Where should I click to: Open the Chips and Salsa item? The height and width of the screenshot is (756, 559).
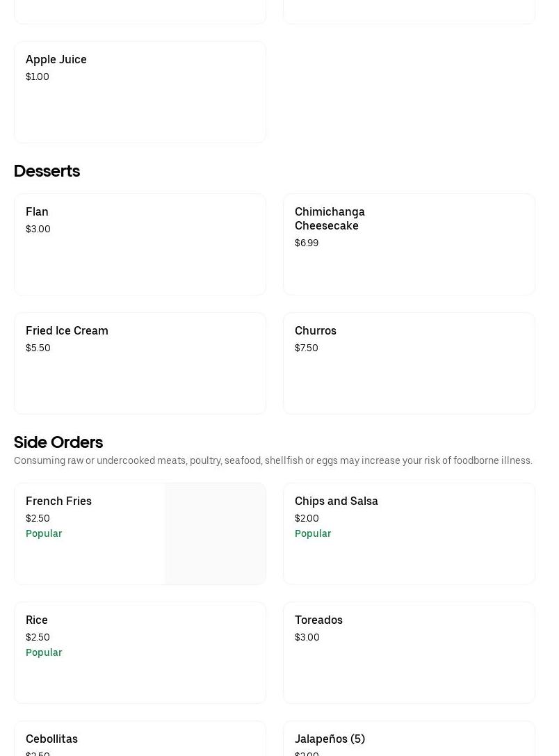point(409,533)
